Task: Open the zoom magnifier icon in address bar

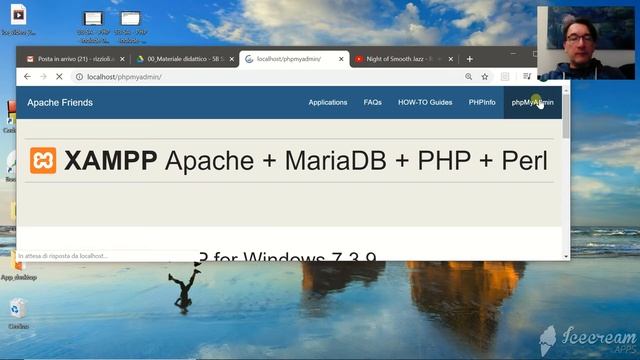Action: [x=469, y=77]
